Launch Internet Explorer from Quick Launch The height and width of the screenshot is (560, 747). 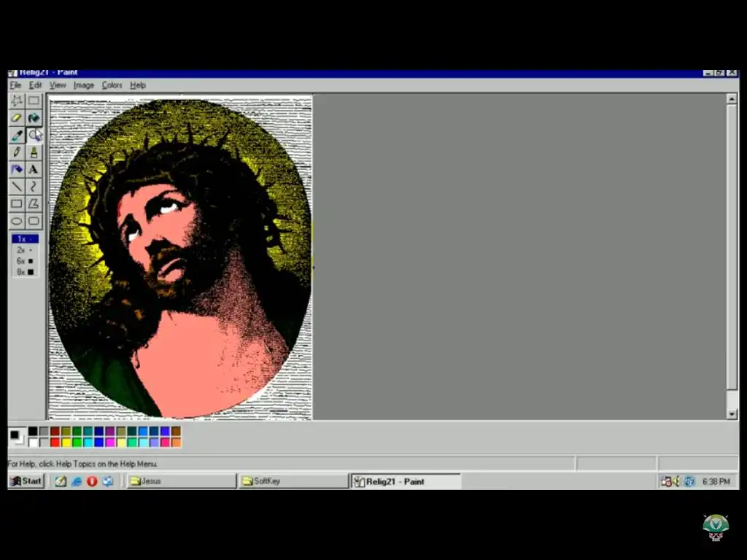coord(76,481)
